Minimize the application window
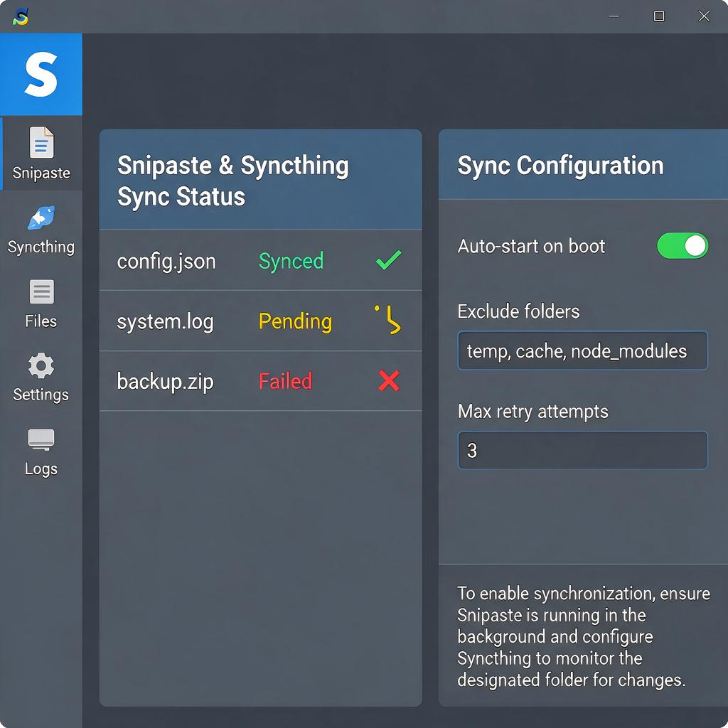728x728 pixels. pyautogui.click(x=614, y=16)
